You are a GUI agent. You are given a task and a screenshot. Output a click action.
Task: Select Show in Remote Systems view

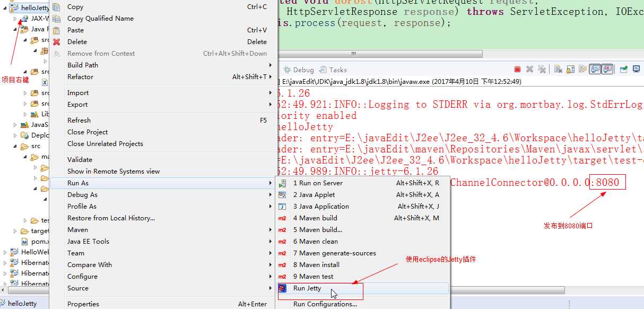click(x=163, y=171)
